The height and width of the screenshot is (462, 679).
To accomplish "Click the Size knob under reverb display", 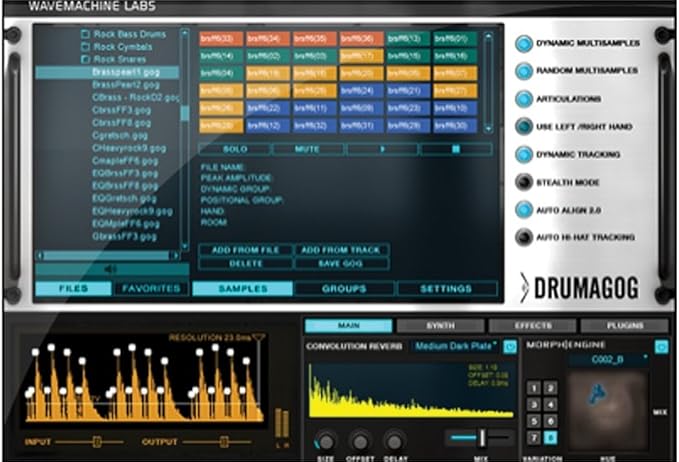I will click(326, 439).
